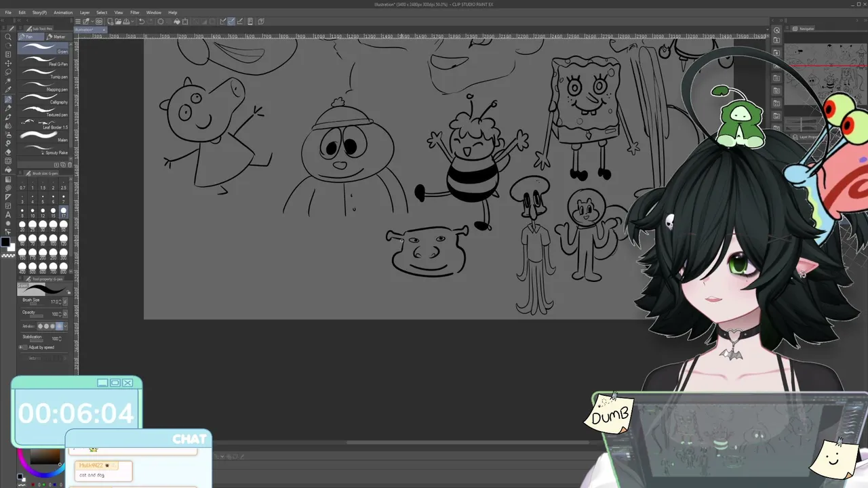The image size is (868, 488).
Task: Click the black foreground color swatch
Action: pyautogui.click(x=5, y=242)
